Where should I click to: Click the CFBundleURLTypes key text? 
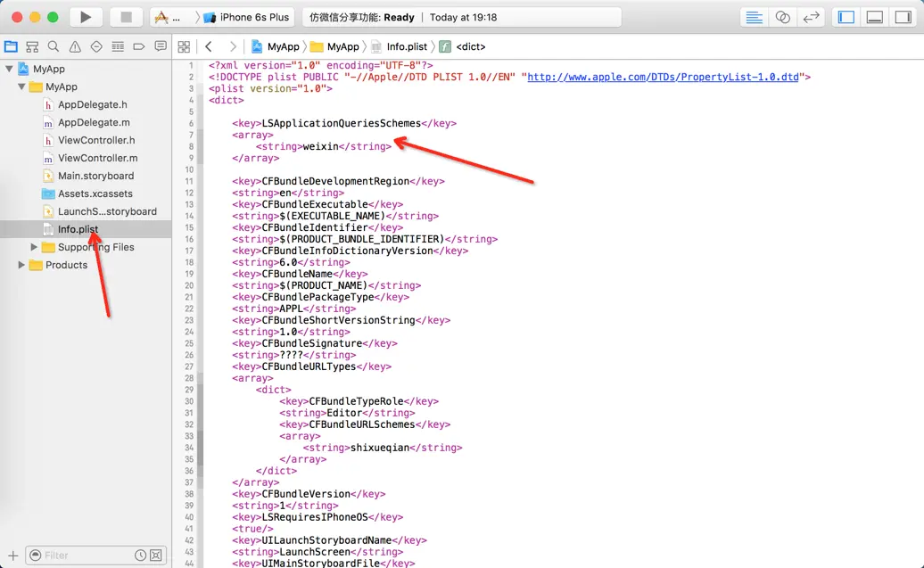(309, 366)
